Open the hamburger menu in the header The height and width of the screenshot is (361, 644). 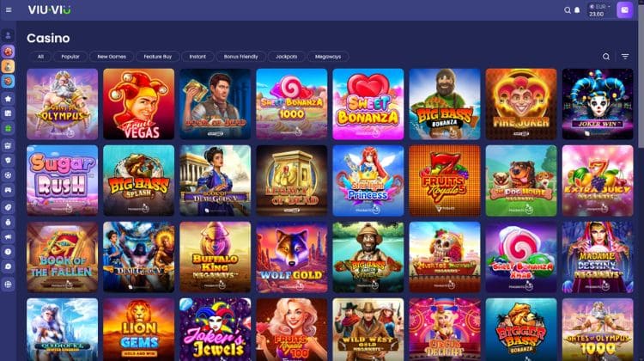coord(9,9)
